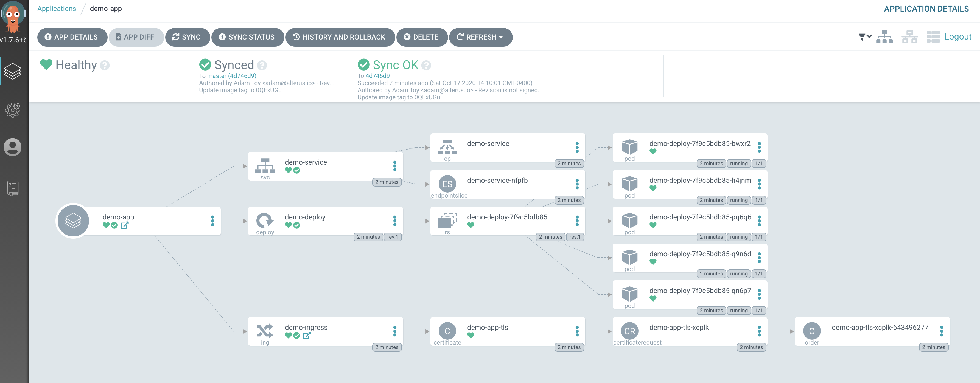Click running tag on pod bwxr2
The image size is (980, 383).
(x=738, y=164)
